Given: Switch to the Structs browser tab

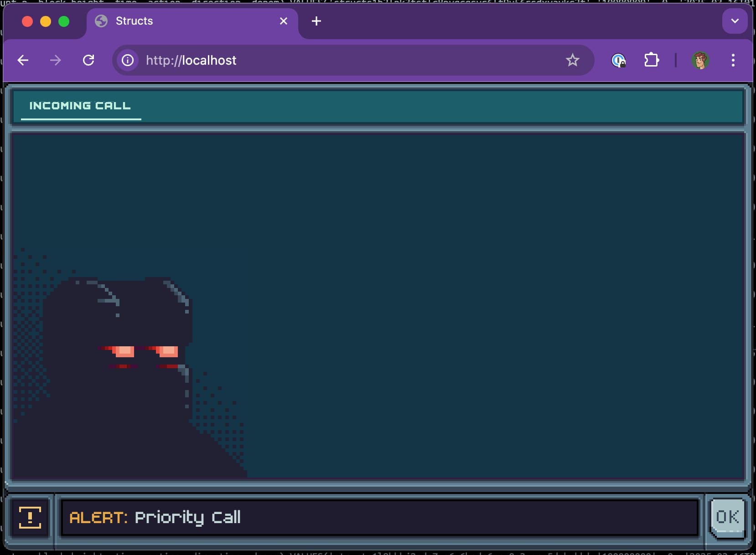Looking at the screenshot, I should [x=182, y=21].
